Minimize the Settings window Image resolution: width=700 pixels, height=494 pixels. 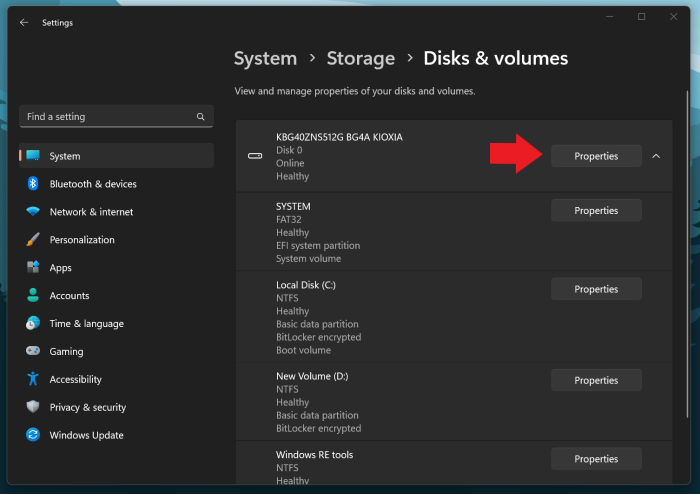[x=609, y=17]
